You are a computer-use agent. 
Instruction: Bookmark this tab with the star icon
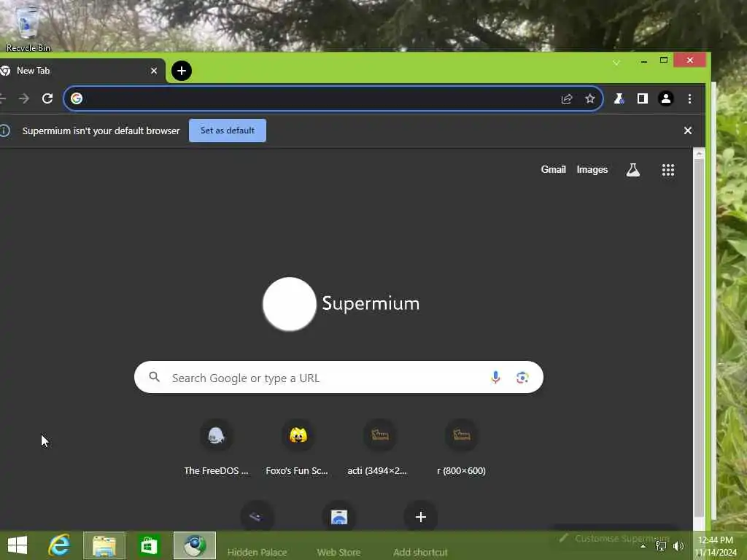(589, 98)
